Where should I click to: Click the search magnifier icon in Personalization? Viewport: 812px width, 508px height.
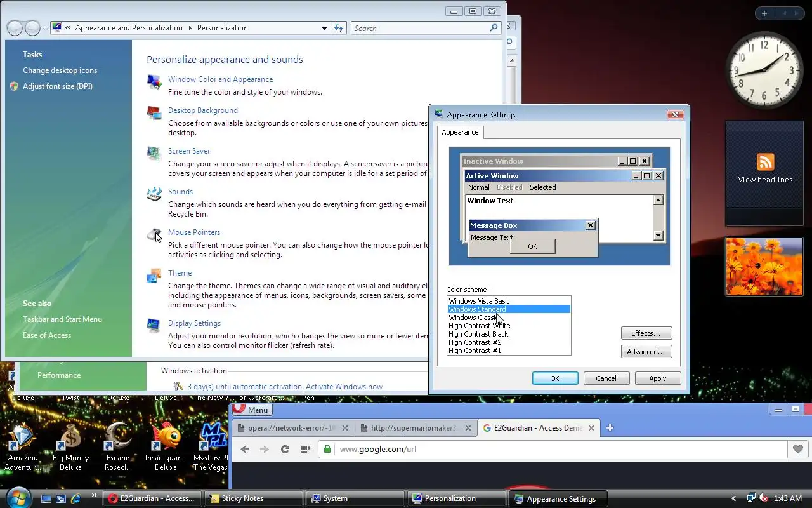pyautogui.click(x=494, y=28)
